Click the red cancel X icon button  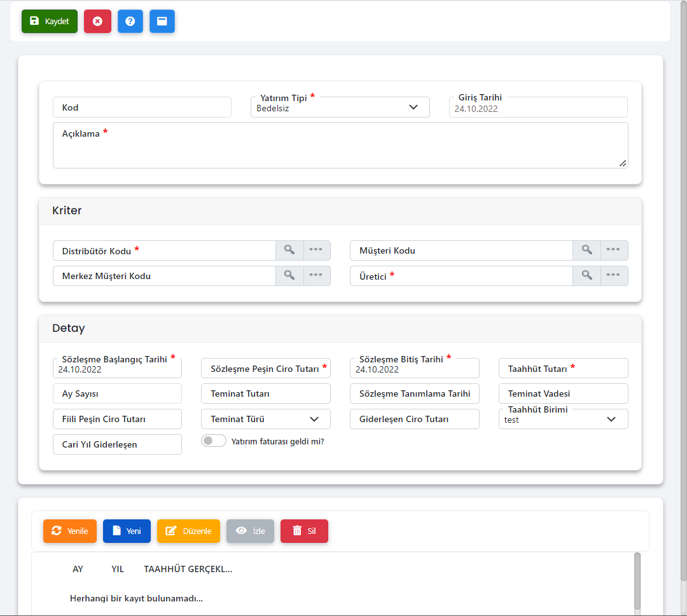[97, 21]
